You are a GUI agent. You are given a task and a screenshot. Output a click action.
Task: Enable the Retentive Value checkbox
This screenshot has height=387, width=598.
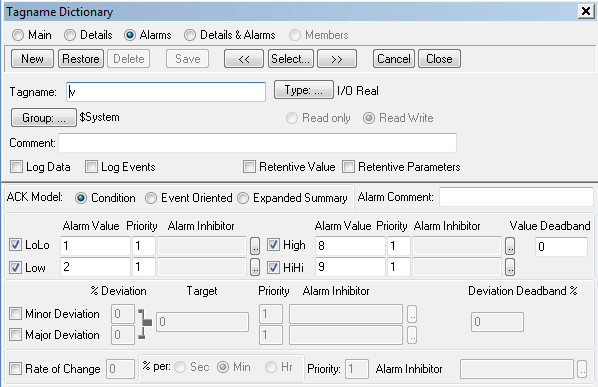coord(249,167)
